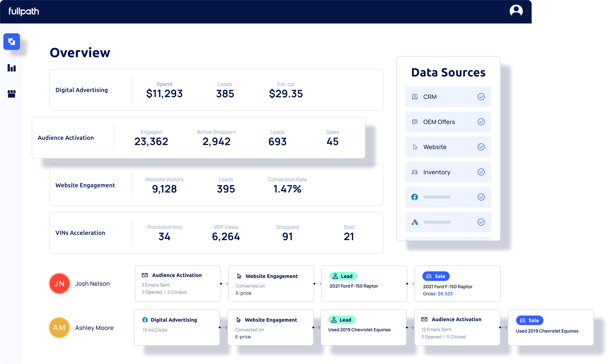Click Josh Nelson's Sale badge
Screen dimensions: 608x364
(x=436, y=276)
